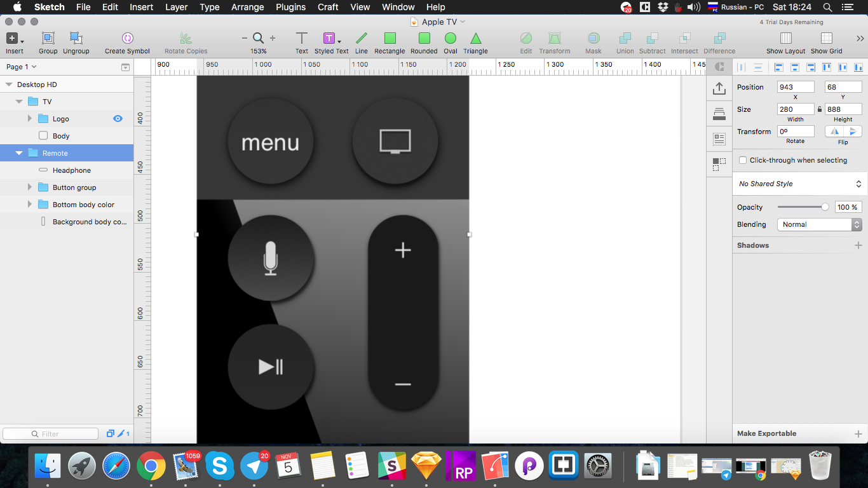The height and width of the screenshot is (488, 868).
Task: Zoom out with the minus icon
Action: (245, 38)
